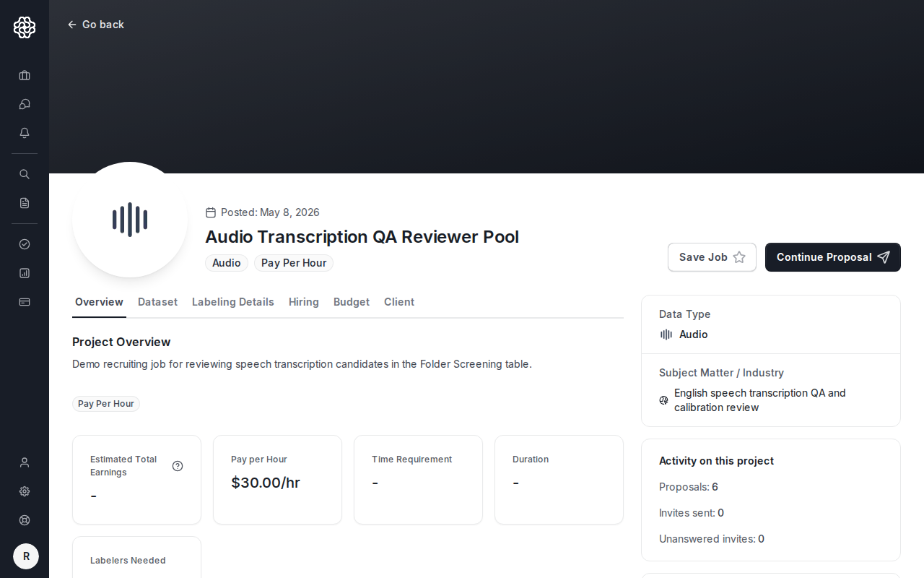The height and width of the screenshot is (578, 924).
Task: Open the bar chart analytics icon
Action: click(x=25, y=273)
